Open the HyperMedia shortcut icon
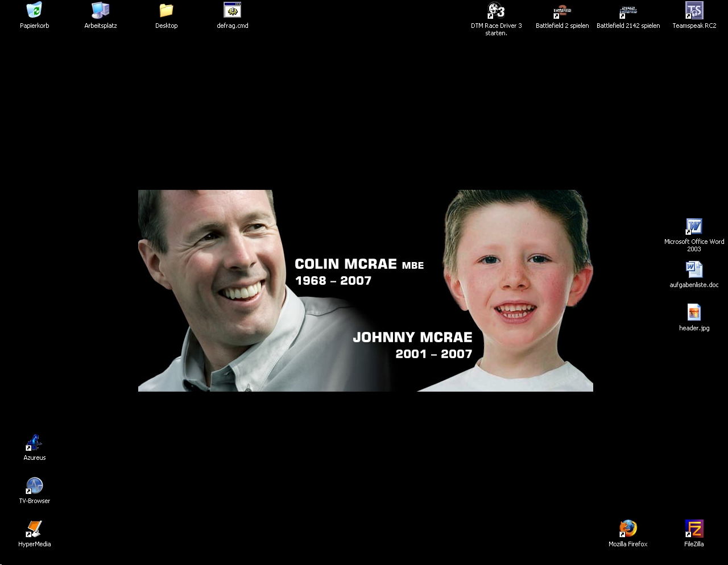 [x=34, y=529]
